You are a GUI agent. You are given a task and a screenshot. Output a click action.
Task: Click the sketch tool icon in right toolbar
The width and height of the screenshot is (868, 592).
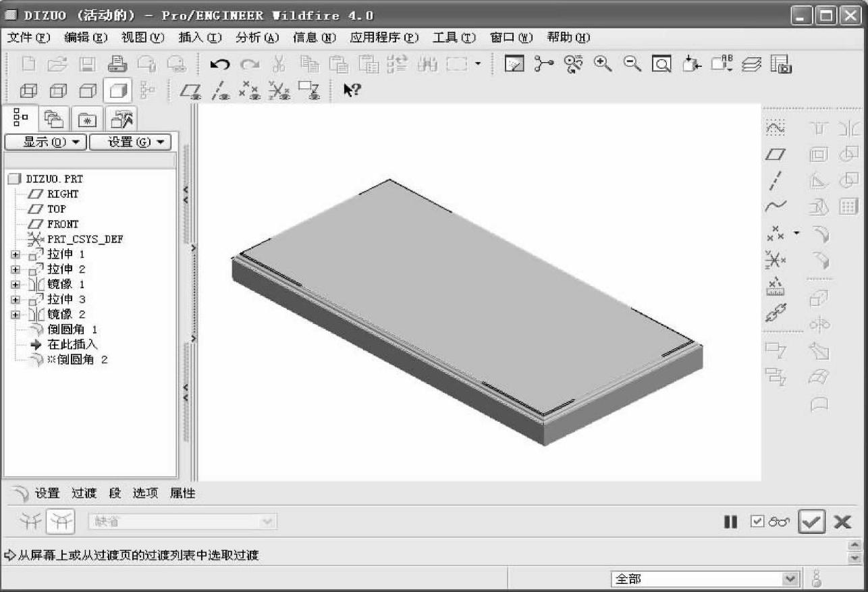tap(776, 128)
